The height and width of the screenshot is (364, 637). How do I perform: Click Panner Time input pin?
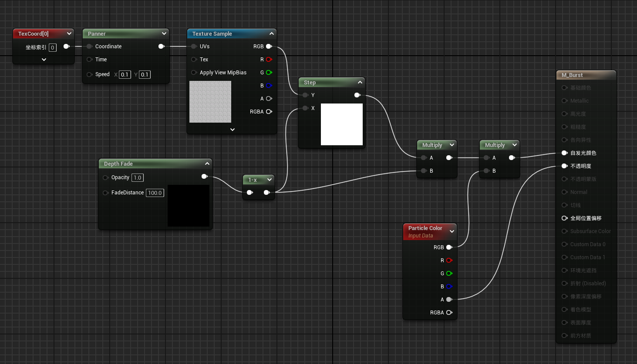[x=89, y=60]
